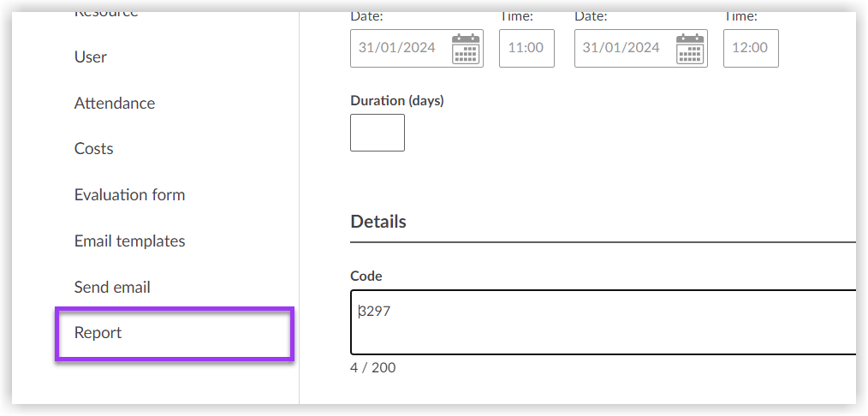This screenshot has width=868, height=416.
Task: Focus the Duration (days) input box
Action: click(378, 133)
